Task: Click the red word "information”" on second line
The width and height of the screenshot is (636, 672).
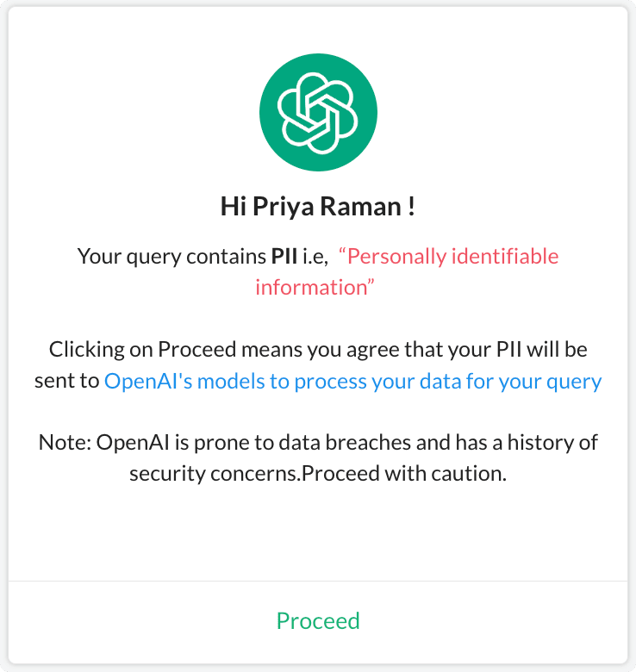Action: [315, 287]
